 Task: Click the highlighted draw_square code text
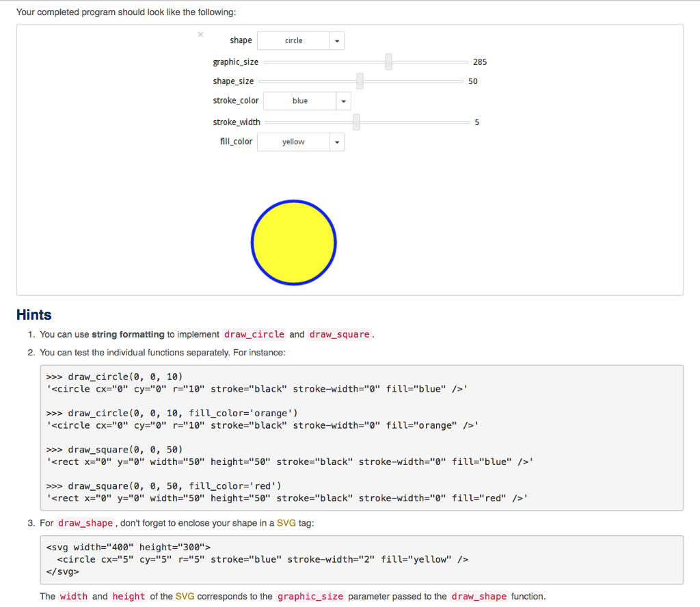click(339, 334)
